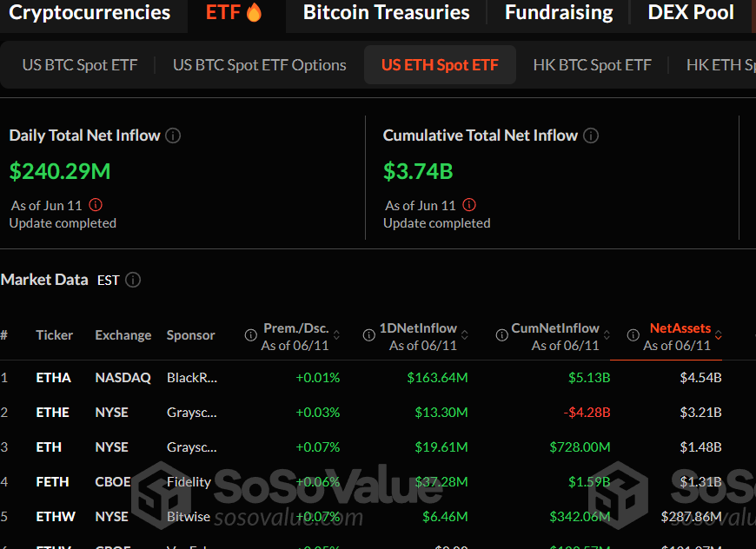Click Market Data section heading
Viewport: 756px width, 549px height.
point(44,280)
